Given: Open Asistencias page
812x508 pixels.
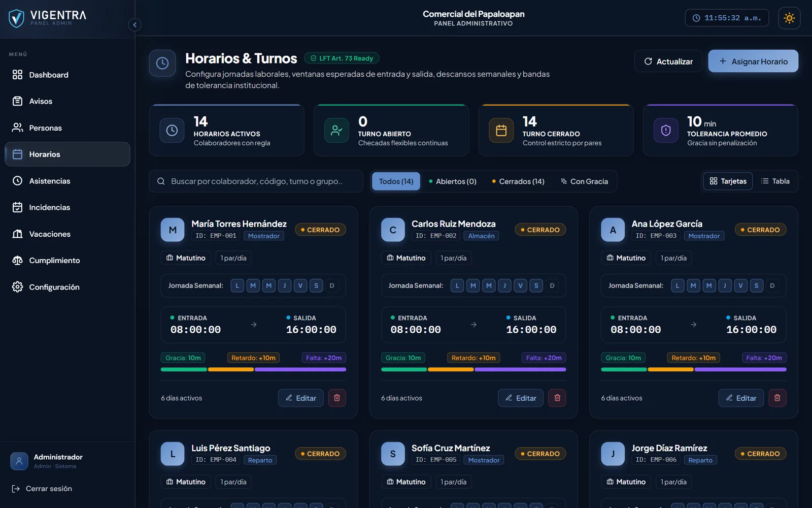Looking at the screenshot, I should (x=67, y=181).
